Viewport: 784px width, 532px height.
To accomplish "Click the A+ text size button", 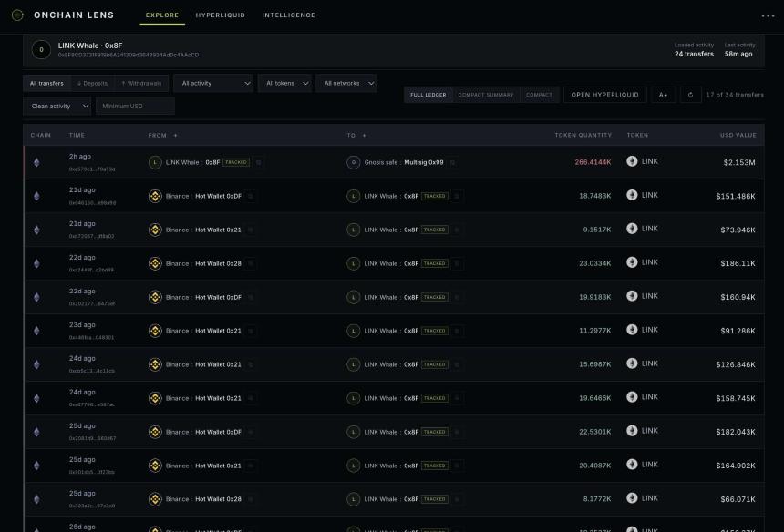I will pyautogui.click(x=664, y=95).
